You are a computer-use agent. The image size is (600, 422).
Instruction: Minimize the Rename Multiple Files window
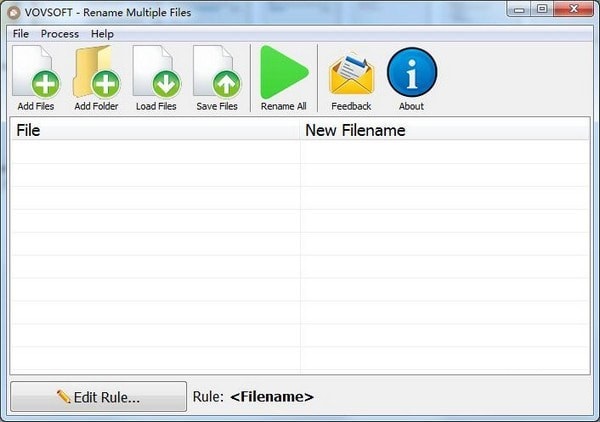(x=519, y=9)
